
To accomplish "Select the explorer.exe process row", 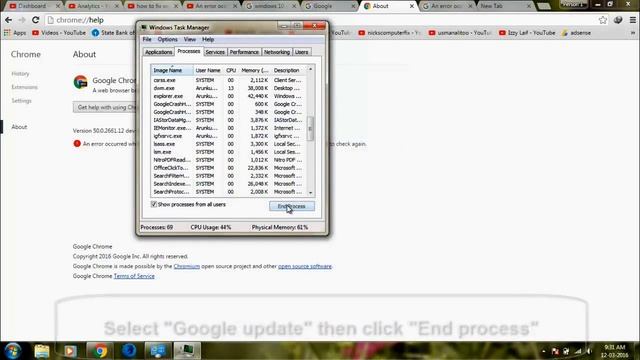I will pyautogui.click(x=229, y=96).
